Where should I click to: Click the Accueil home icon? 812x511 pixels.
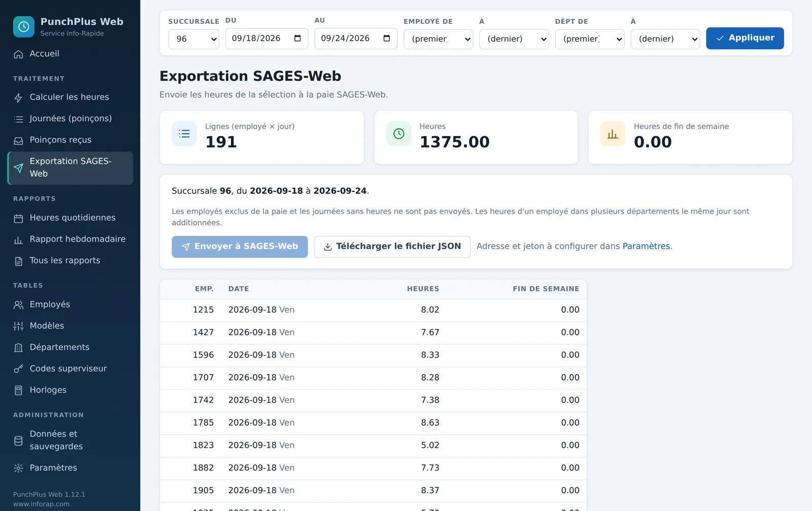[18, 54]
